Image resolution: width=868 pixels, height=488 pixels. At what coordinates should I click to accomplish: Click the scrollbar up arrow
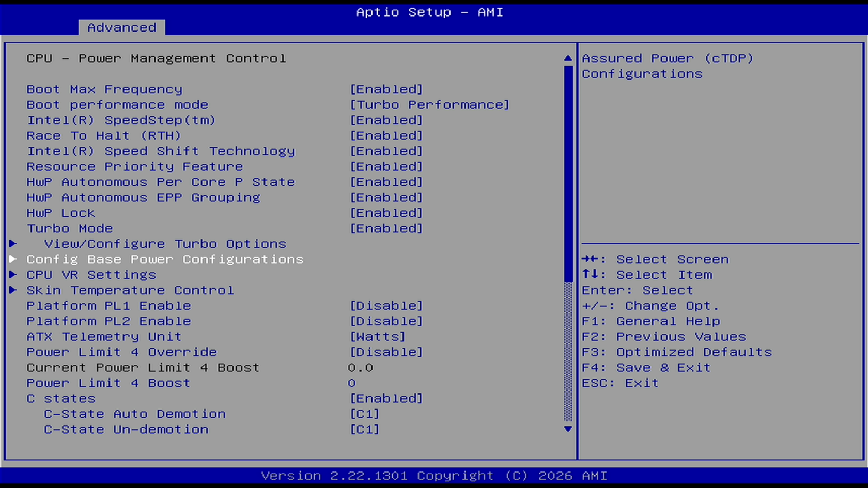click(x=568, y=58)
